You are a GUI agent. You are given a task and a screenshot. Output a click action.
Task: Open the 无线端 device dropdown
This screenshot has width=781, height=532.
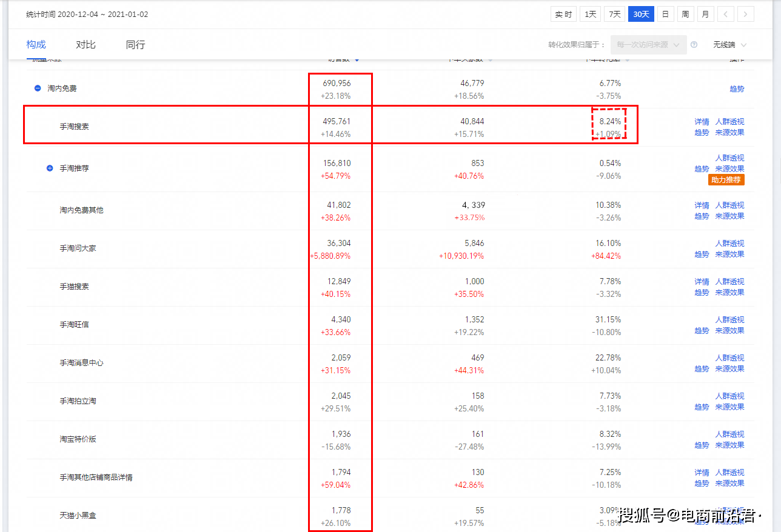pyautogui.click(x=729, y=45)
